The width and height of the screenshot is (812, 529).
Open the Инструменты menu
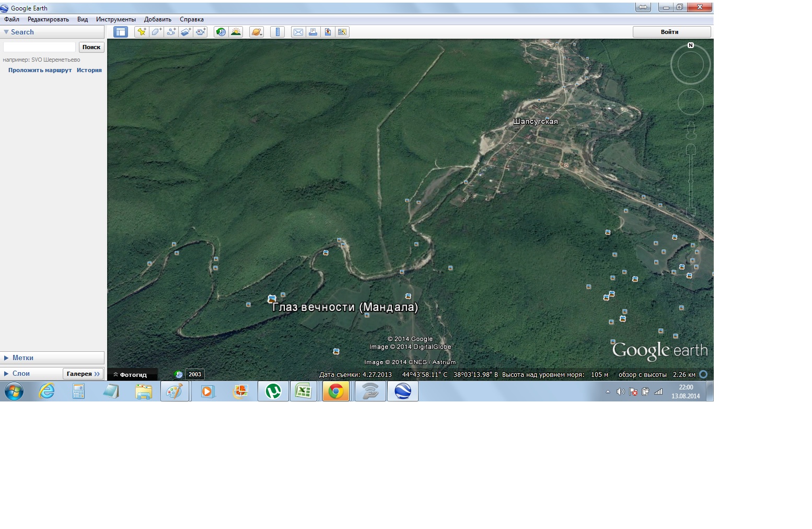(115, 19)
